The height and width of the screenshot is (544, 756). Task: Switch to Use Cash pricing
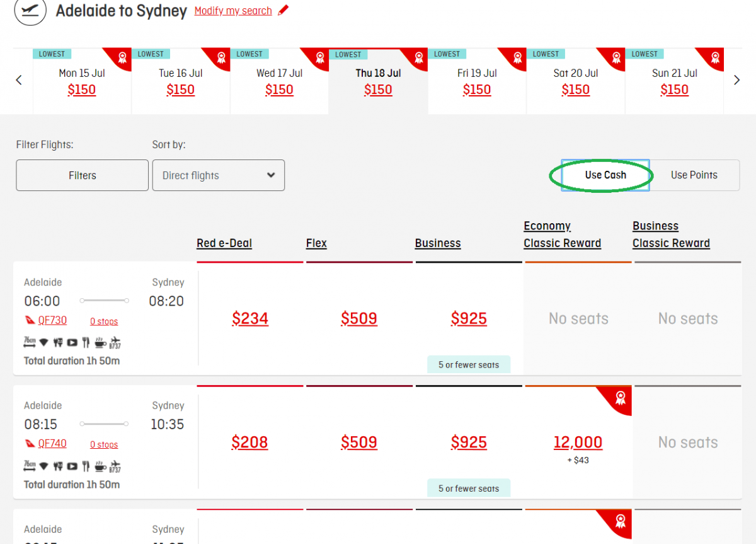click(605, 175)
